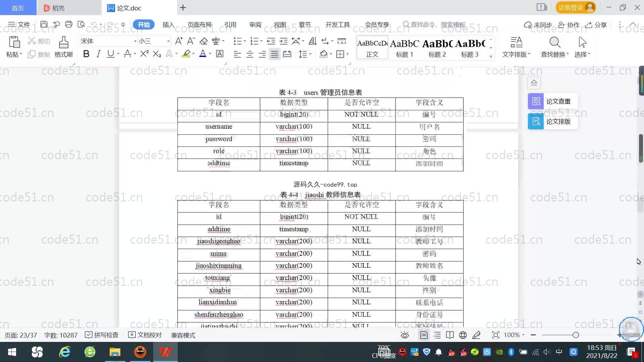This screenshot has height=362, width=644.
Task: Click the guest login button
Action: click(x=576, y=7)
